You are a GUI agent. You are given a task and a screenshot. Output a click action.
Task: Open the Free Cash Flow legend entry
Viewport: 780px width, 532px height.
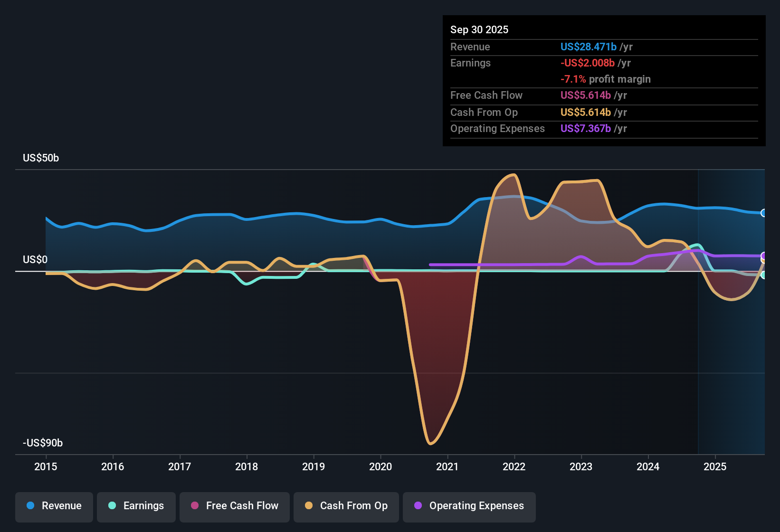[x=234, y=506]
